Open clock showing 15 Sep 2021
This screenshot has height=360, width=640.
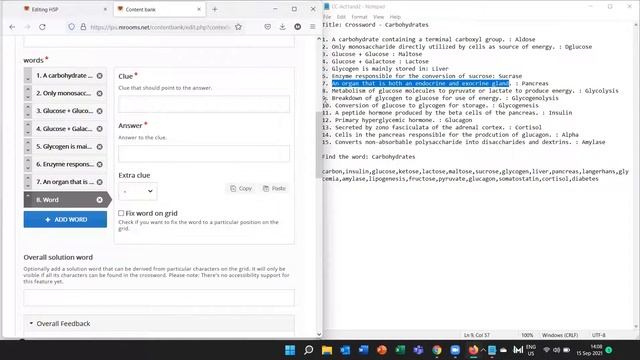tap(590, 350)
